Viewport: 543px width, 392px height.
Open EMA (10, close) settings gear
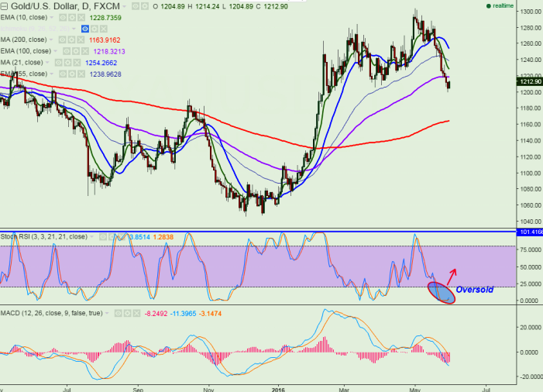coord(72,17)
